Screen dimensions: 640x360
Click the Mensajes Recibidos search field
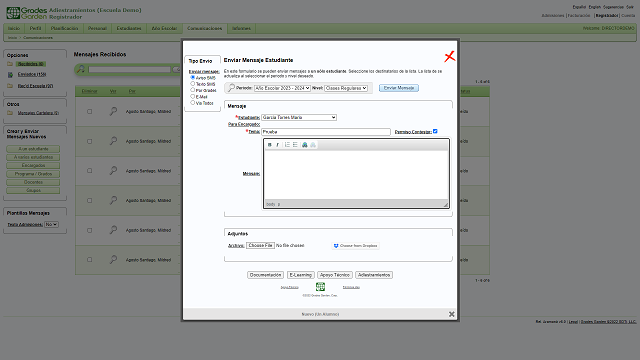[129, 70]
